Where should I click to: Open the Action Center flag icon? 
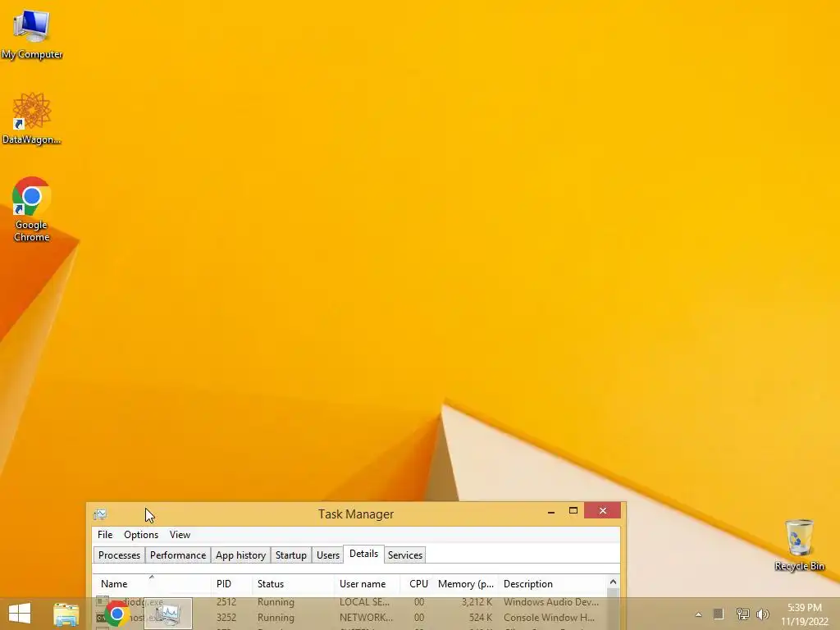tap(719, 614)
